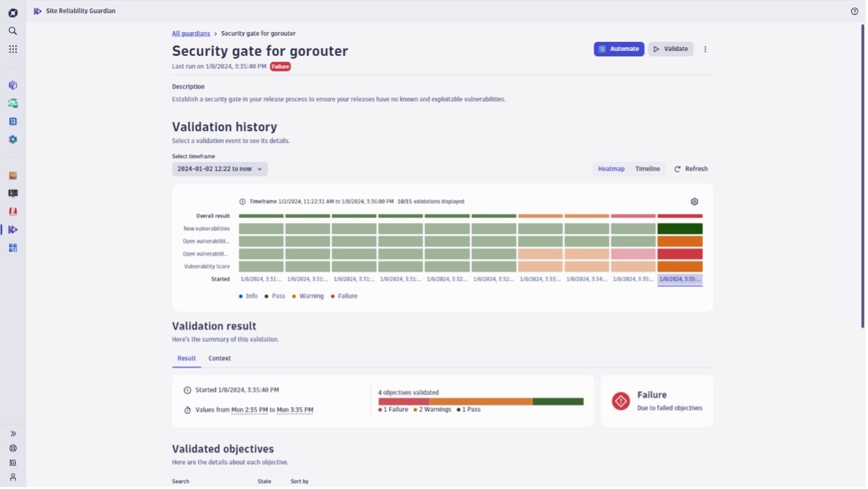868x489 pixels.
Task: Open the three-dot more actions menu
Action: click(705, 49)
